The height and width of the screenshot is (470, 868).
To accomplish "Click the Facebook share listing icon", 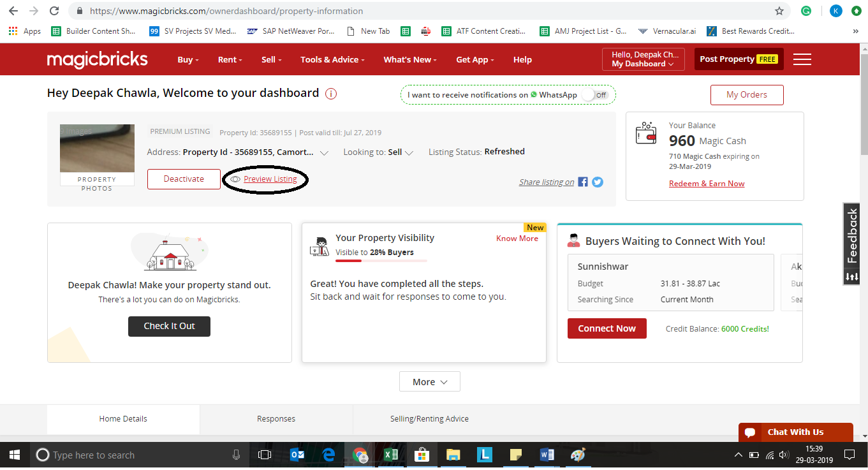I will (x=583, y=182).
